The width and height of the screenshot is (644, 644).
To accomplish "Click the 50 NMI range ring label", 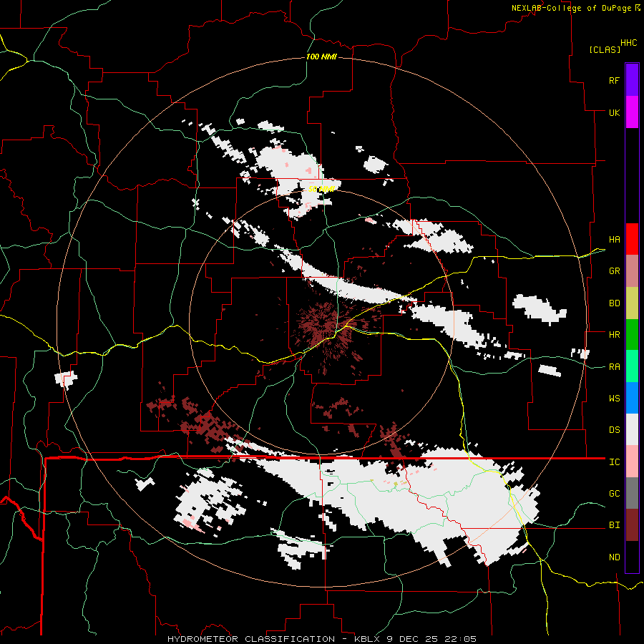I will tap(321, 190).
